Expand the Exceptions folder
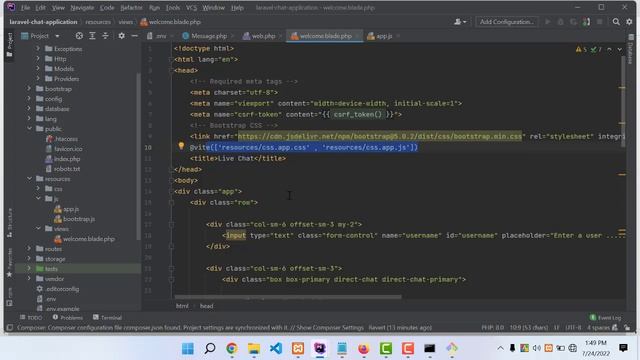 pos(38,49)
